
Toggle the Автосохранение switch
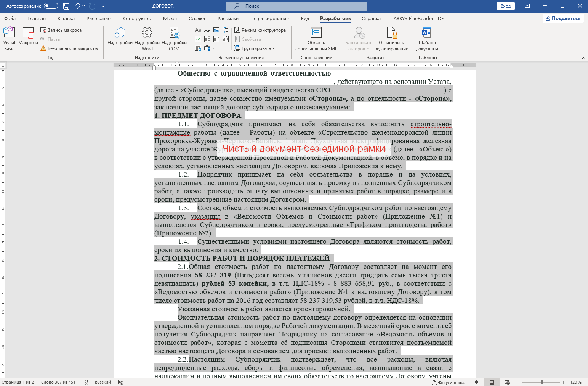point(51,6)
